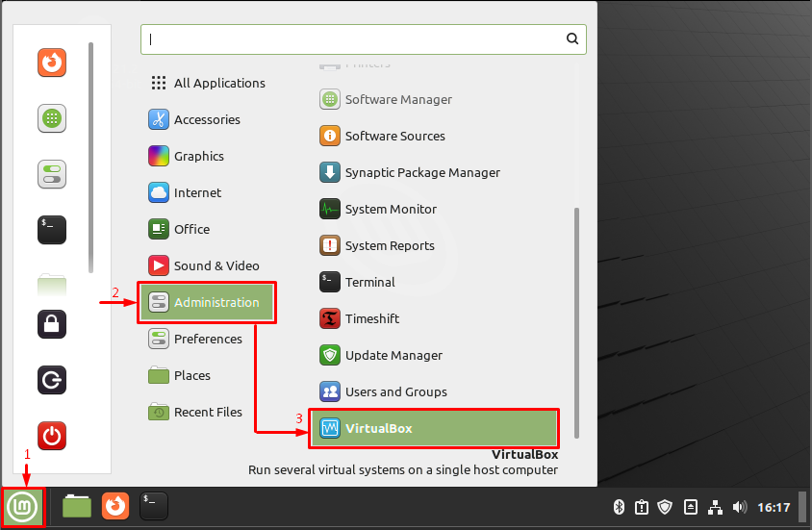
Task: Open System Reports
Action: (x=434, y=246)
